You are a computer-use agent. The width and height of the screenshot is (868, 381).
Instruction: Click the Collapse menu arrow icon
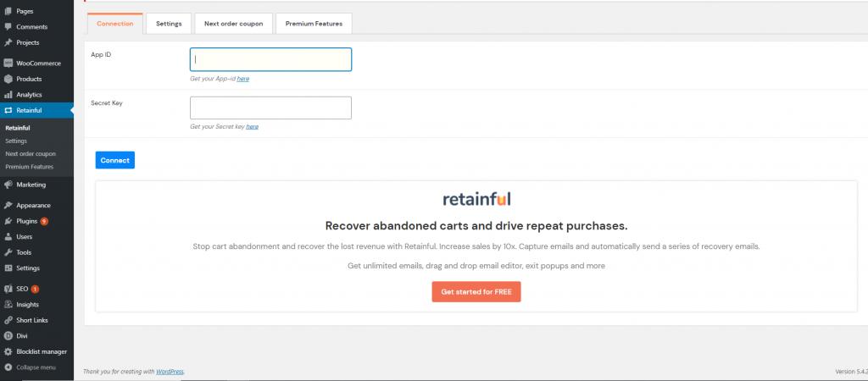pyautogui.click(x=8, y=367)
